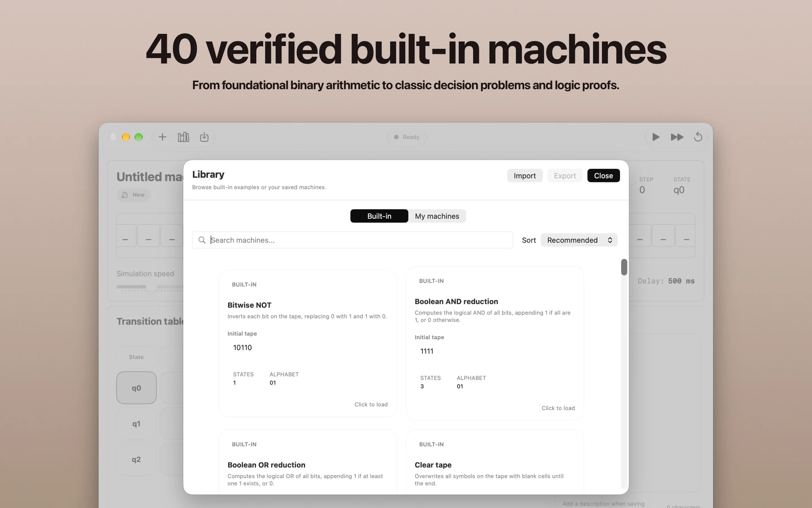Screen dimensions: 812x508
Task: Select state q1 in transition table
Action: pyautogui.click(x=136, y=424)
